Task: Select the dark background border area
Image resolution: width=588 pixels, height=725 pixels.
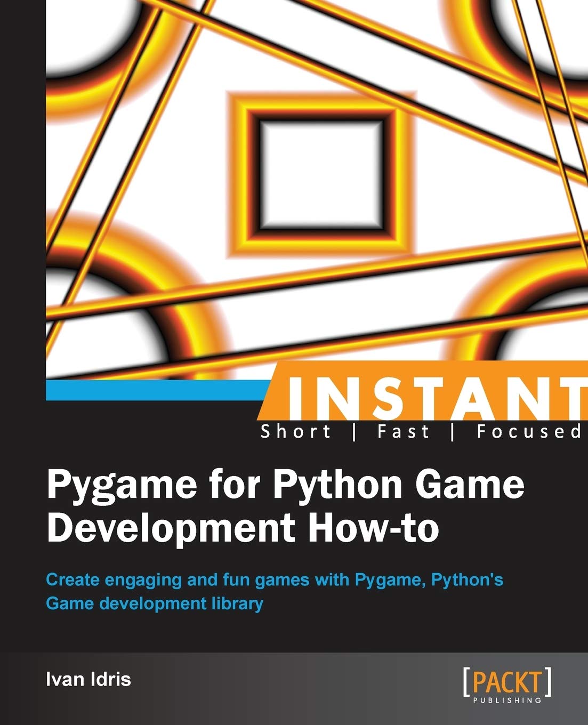Action: [21, 213]
